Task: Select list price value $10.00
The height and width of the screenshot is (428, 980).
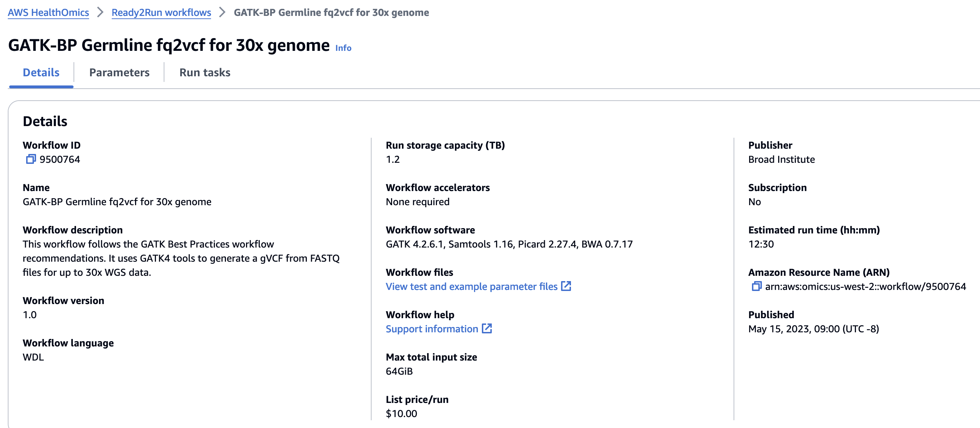Action: click(401, 414)
